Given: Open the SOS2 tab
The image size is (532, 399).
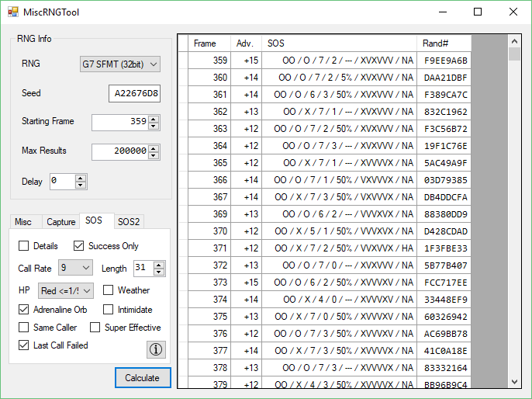Looking at the screenshot, I should [x=129, y=222].
